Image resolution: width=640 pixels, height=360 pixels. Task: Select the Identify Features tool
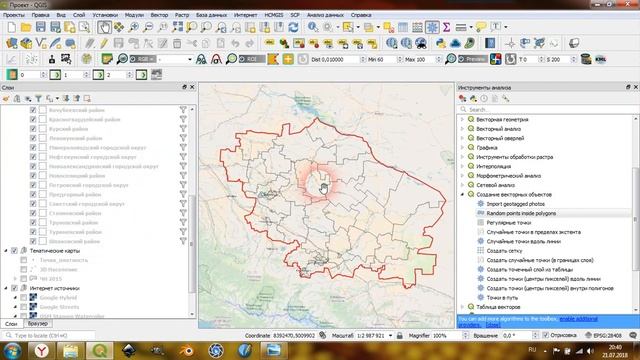[x=313, y=27]
